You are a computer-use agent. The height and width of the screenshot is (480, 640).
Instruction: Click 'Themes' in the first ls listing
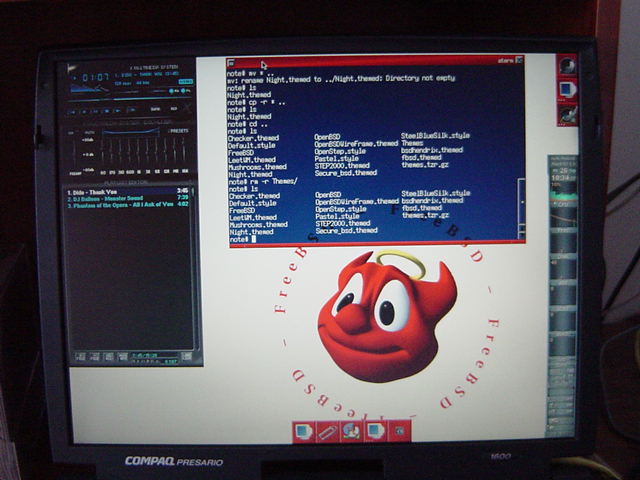tap(412, 143)
